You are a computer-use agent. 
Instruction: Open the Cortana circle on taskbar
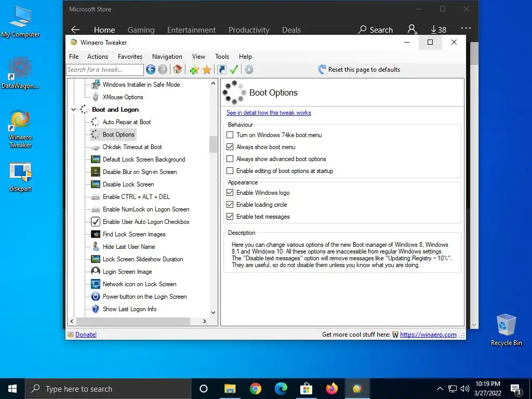pyautogui.click(x=204, y=389)
